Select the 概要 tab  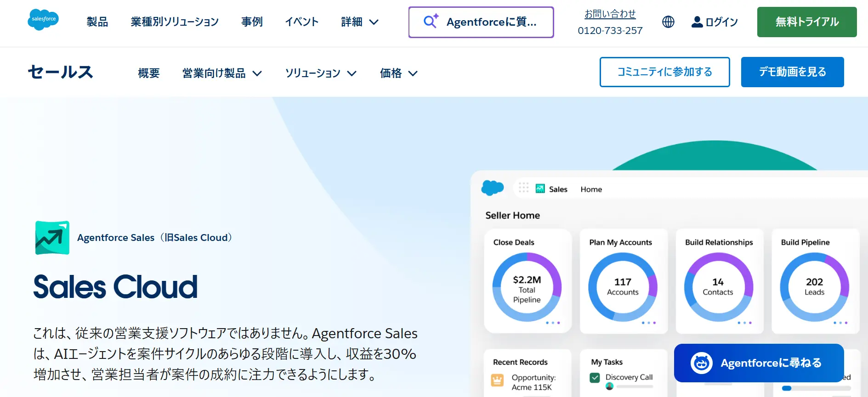(149, 73)
